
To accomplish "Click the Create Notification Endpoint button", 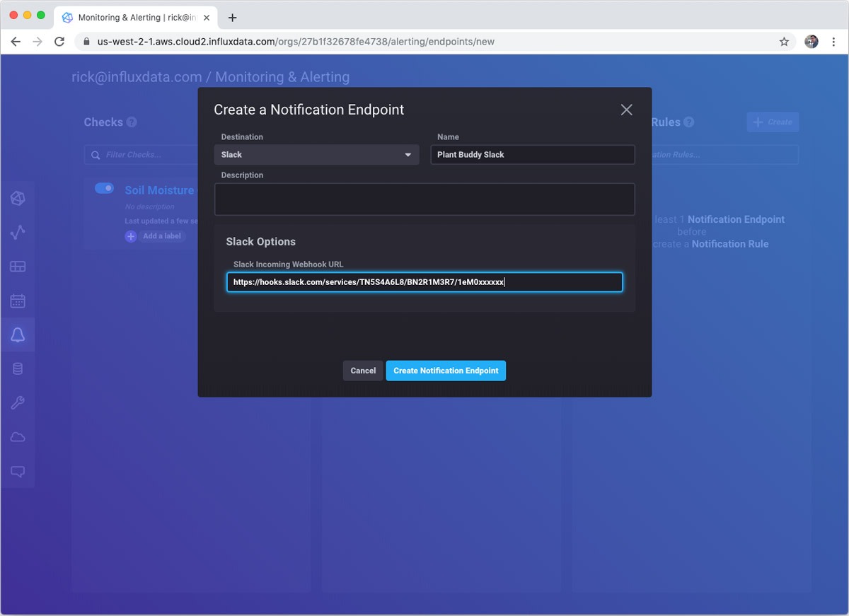I will coord(446,370).
